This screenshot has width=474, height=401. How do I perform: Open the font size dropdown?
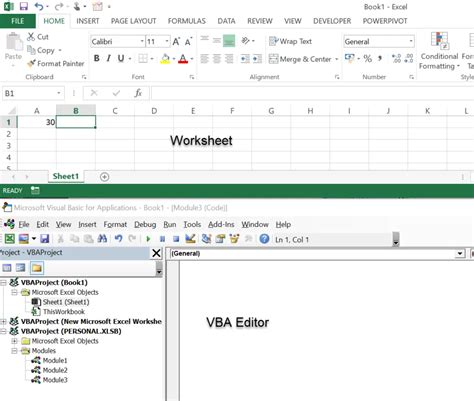[167, 41]
